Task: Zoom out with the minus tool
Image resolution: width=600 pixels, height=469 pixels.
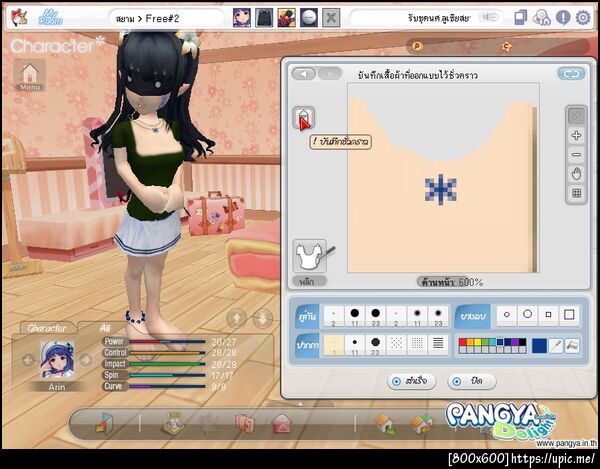Action: coord(576,155)
